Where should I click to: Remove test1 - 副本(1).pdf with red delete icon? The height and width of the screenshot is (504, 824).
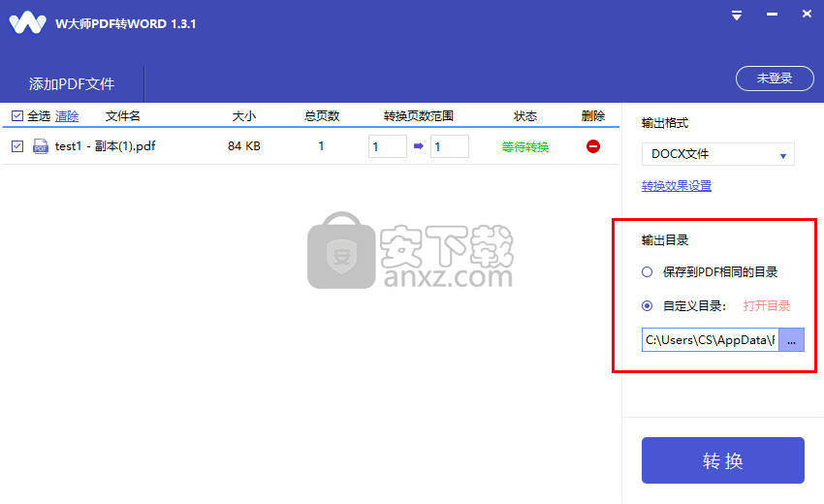coord(592,146)
